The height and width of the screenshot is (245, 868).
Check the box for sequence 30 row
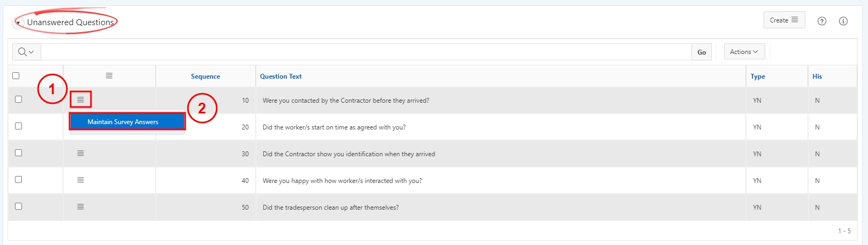[18, 152]
